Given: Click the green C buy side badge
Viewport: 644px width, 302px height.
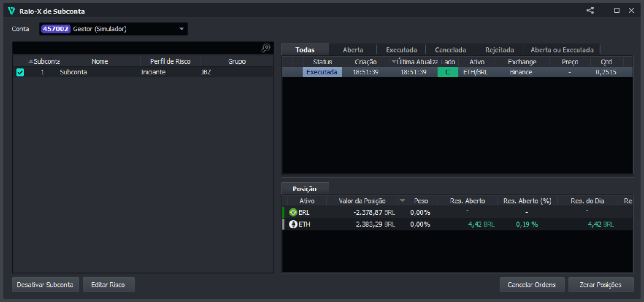Looking at the screenshot, I should (448, 72).
